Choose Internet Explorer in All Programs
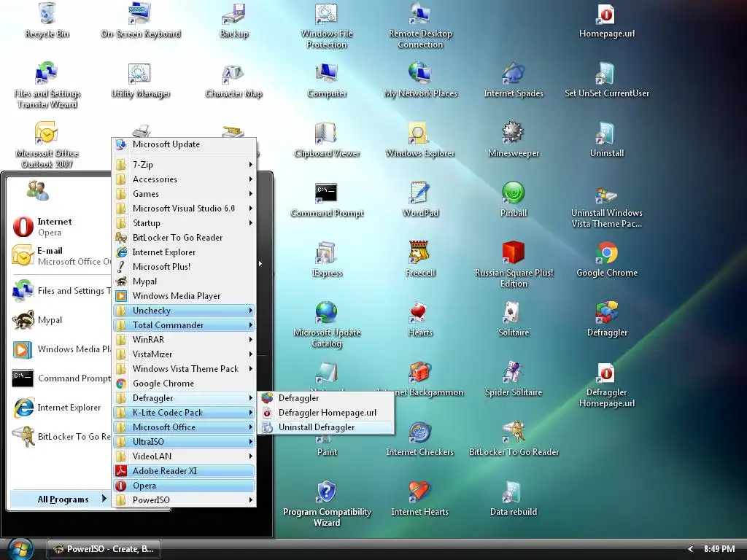 [185, 252]
